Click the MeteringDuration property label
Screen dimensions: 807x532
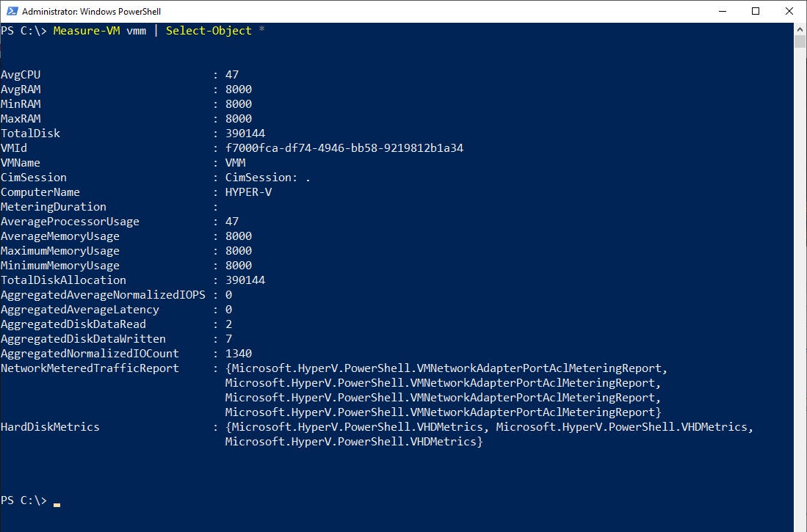[54, 207]
